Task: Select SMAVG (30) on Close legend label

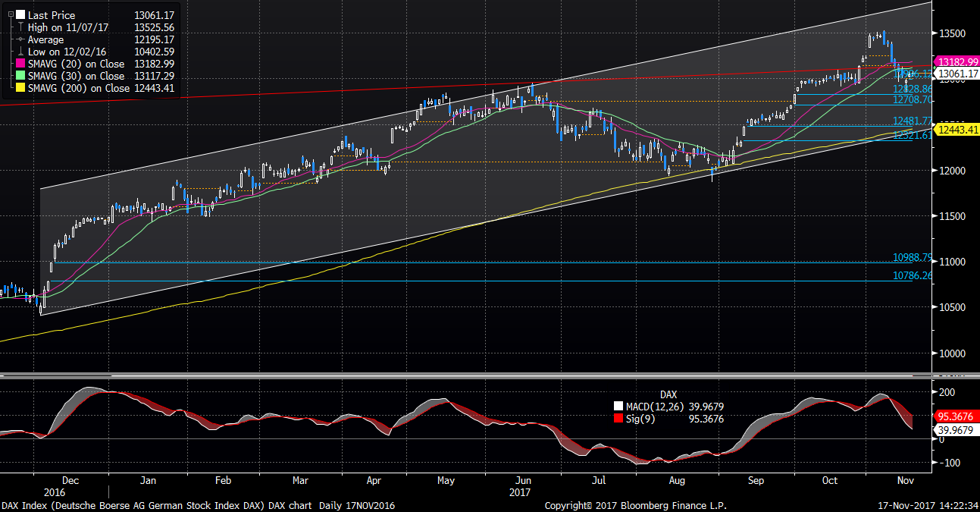Action: (76, 76)
